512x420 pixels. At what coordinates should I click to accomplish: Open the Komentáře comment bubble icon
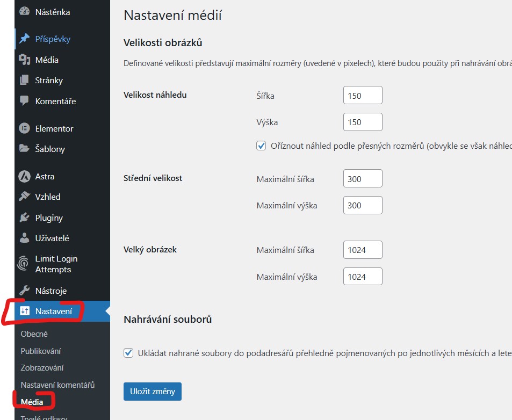tap(23, 100)
